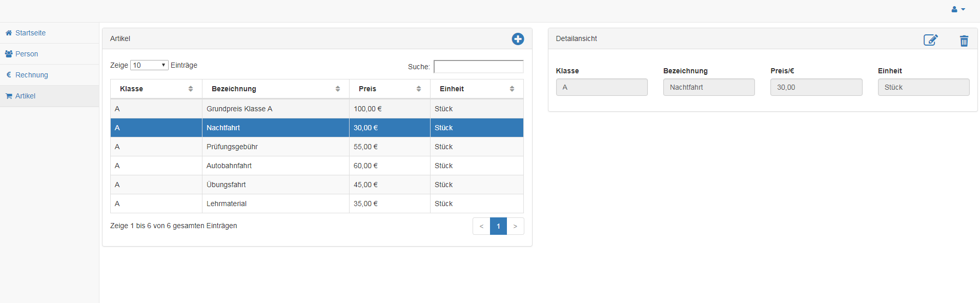Click the Klasse field in Detailansicht
Image resolution: width=980 pixels, height=303 pixels.
602,87
